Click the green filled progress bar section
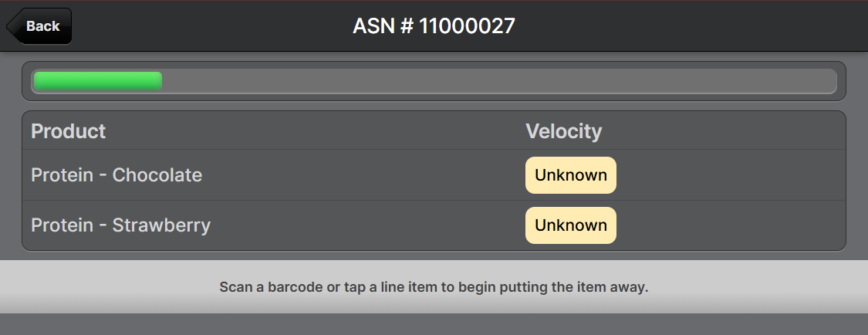The width and height of the screenshot is (868, 335). pyautogui.click(x=97, y=81)
